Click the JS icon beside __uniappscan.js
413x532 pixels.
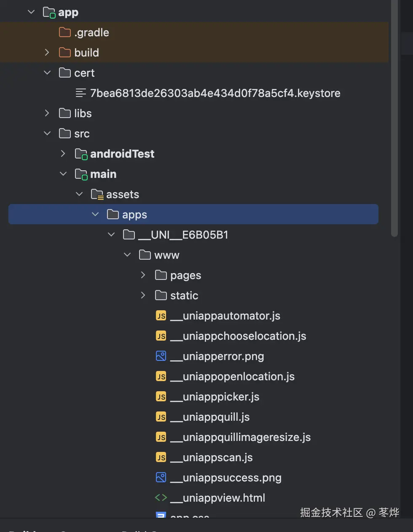pyautogui.click(x=161, y=457)
